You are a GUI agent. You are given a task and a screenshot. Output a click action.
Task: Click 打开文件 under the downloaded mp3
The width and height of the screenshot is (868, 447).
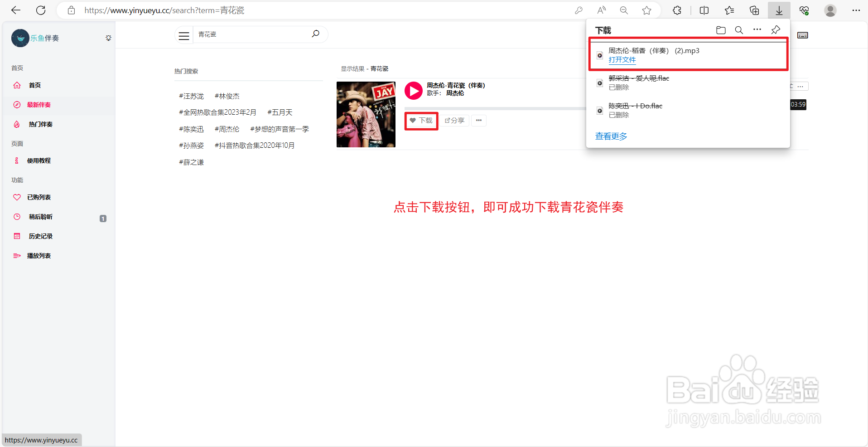pos(622,59)
